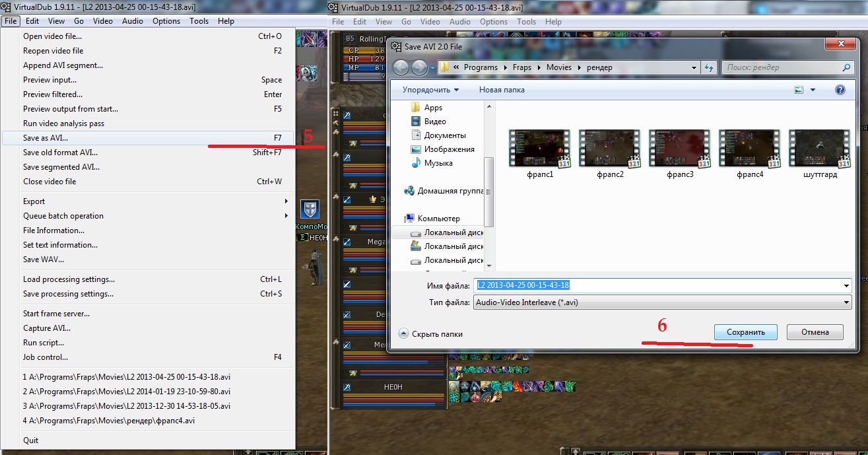Open the address bar history dropdown
The width and height of the screenshot is (868, 455).
pos(694,67)
